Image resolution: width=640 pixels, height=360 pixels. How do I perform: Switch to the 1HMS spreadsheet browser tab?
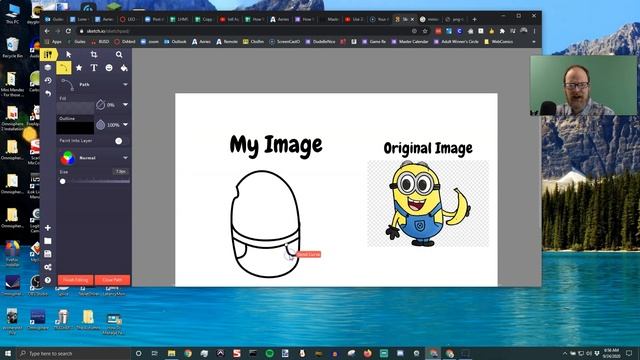click(x=180, y=19)
